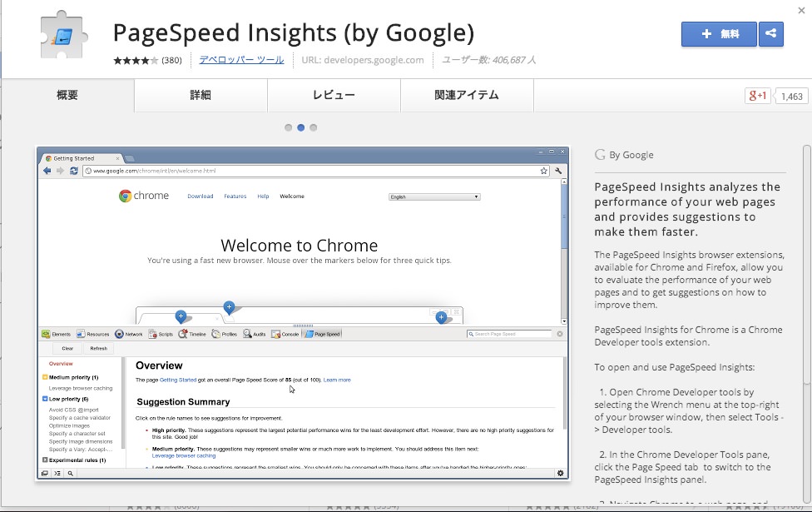Open the 関連アイテム tab
Viewport: 812px width, 512px height.
point(467,96)
